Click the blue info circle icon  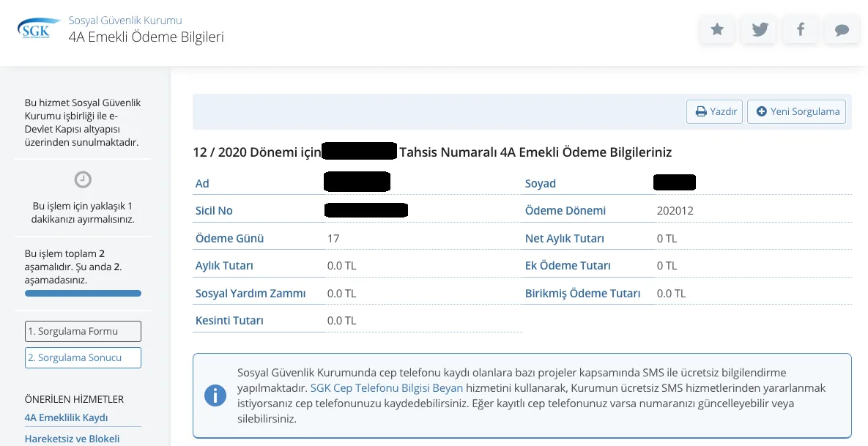pos(215,395)
